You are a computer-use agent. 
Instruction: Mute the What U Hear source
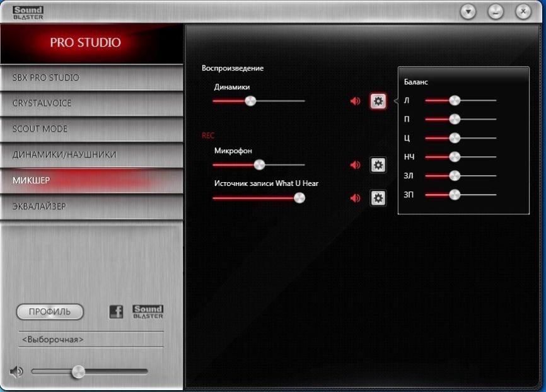[355, 198]
